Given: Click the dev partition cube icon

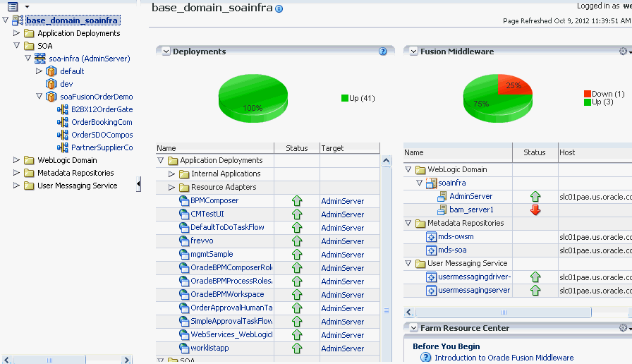Looking at the screenshot, I should point(51,84).
